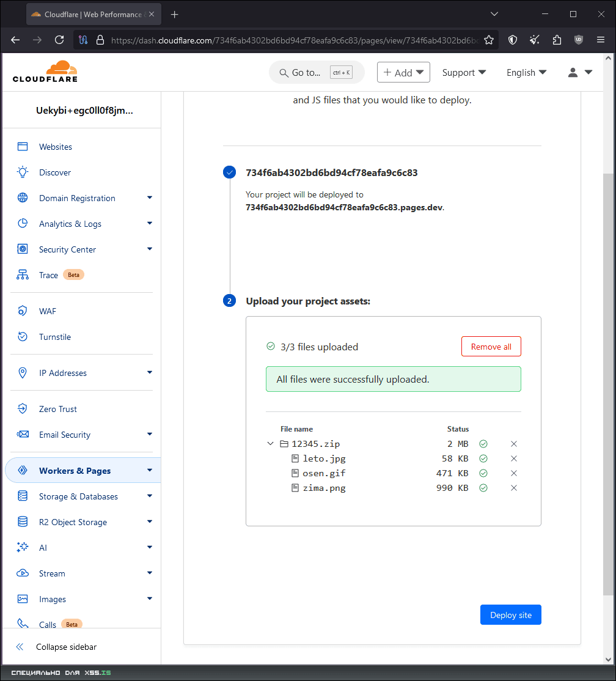This screenshot has height=681, width=616.
Task: Click the Remove all button
Action: (x=491, y=347)
